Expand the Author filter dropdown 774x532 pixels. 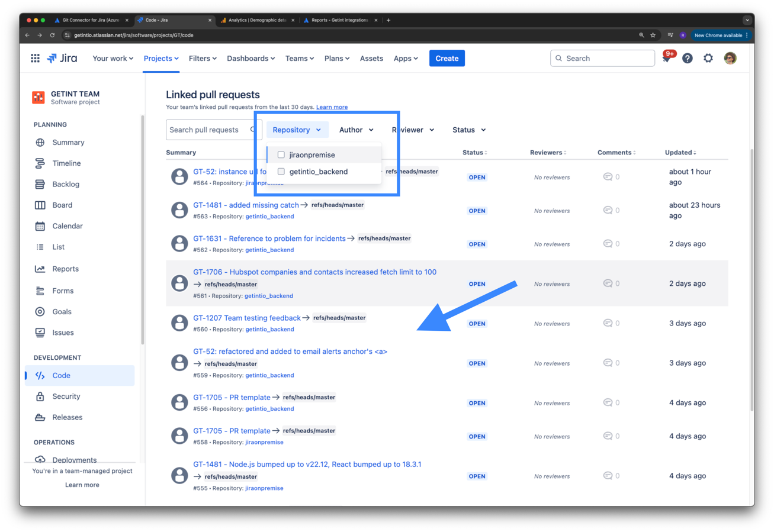coord(357,130)
